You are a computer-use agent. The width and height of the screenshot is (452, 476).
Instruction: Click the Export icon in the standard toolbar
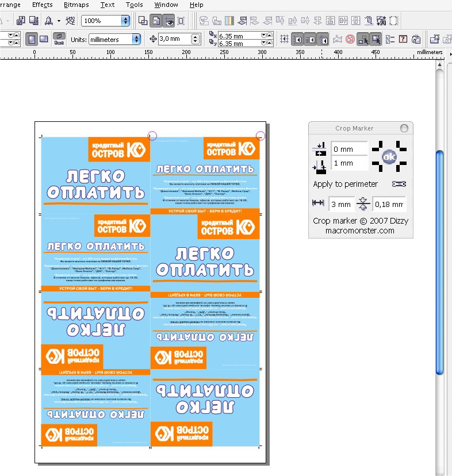(34, 21)
